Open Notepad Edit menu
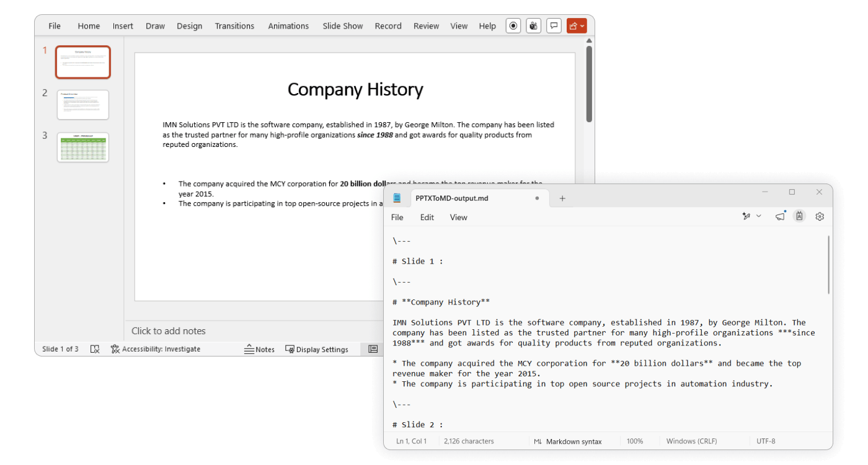The image size is (868, 465). coord(427,217)
